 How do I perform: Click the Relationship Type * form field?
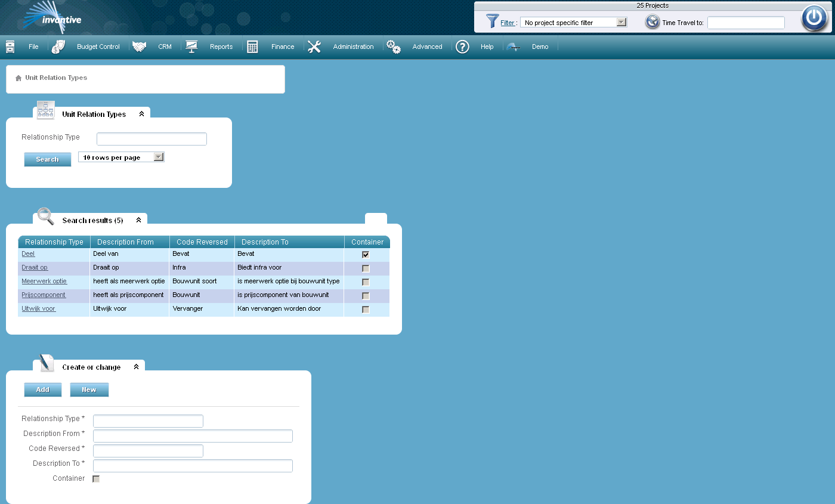pyautogui.click(x=148, y=421)
